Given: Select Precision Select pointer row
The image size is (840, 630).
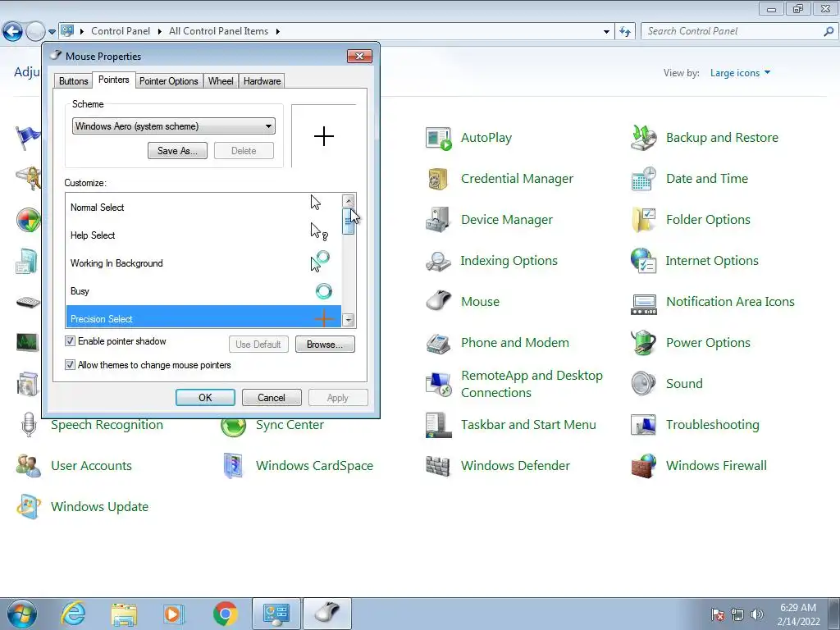Looking at the screenshot, I should [x=203, y=317].
